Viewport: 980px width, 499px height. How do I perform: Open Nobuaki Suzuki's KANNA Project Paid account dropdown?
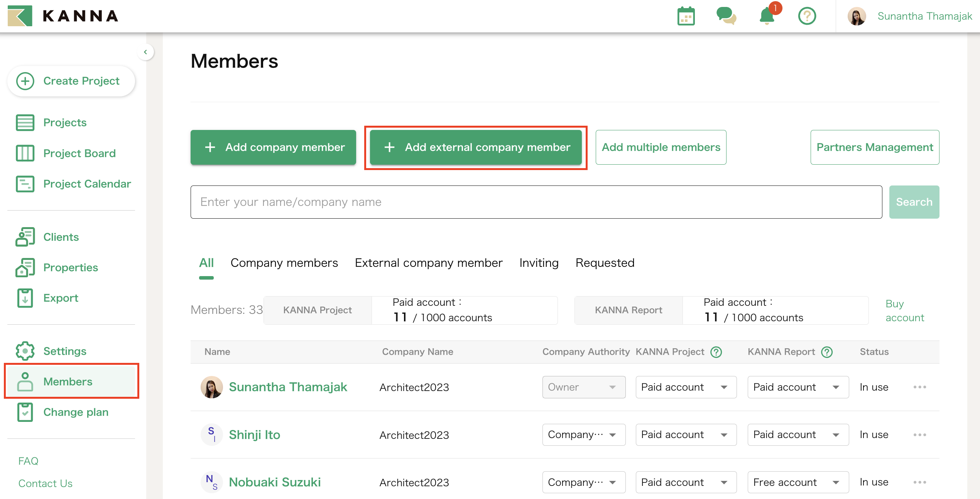pos(686,482)
